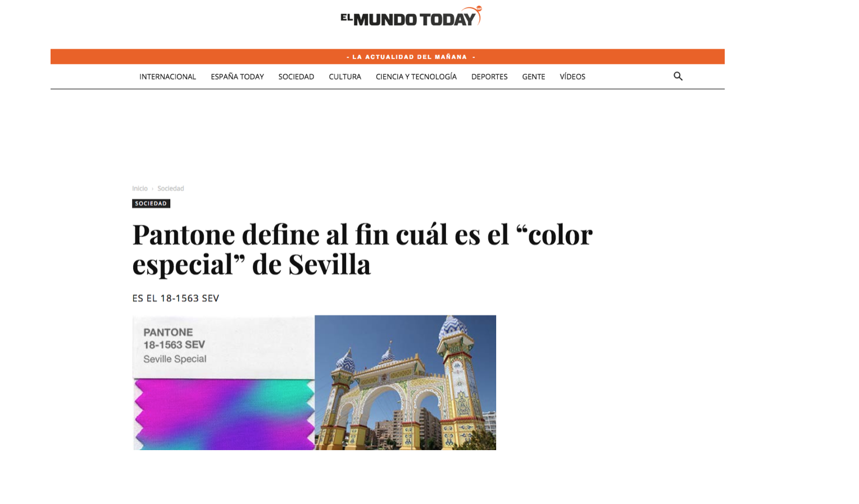Open the Deportes menu item
Image resolution: width=859 pixels, height=504 pixels.
click(489, 77)
